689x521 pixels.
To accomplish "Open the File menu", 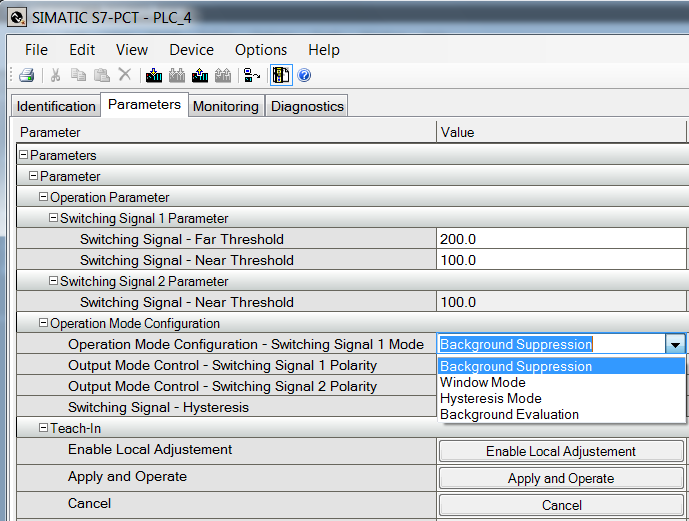I will point(36,50).
